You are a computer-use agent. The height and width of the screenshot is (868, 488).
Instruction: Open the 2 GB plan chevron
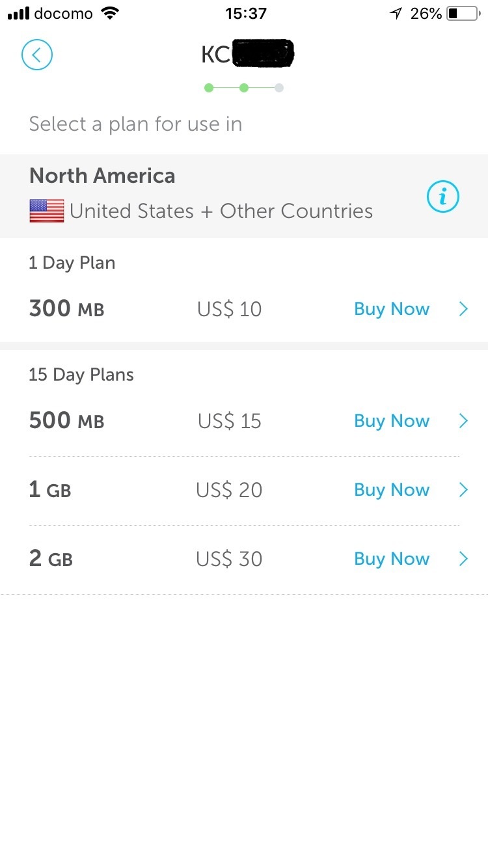463,559
